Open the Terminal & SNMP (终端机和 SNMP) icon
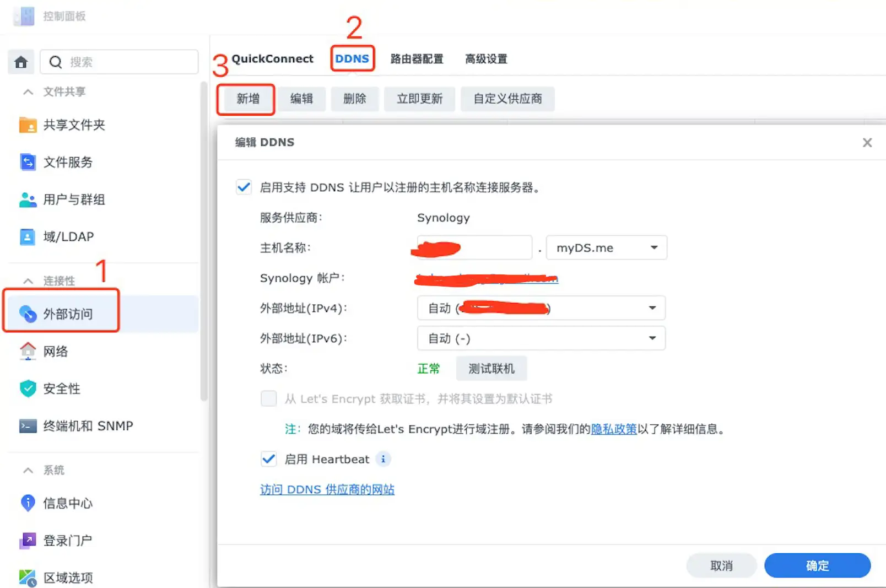The image size is (886, 588). 28,426
